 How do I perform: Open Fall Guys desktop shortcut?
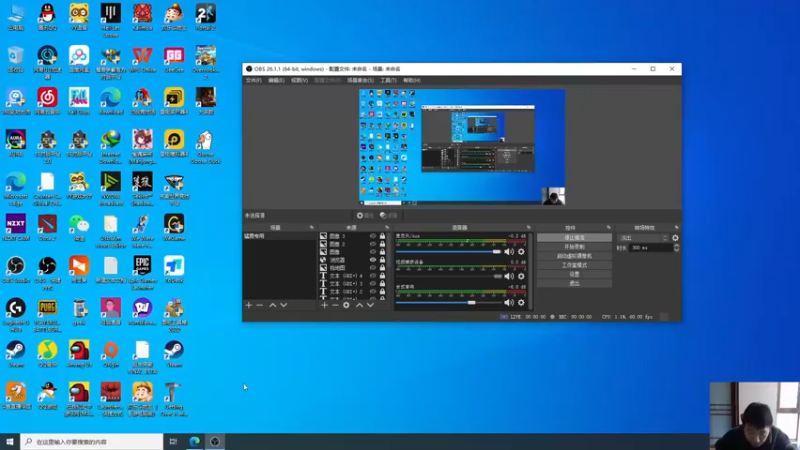coord(79,101)
